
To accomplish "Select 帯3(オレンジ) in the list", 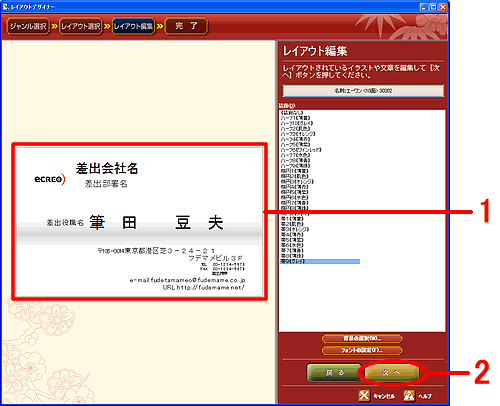I will click(x=295, y=229).
